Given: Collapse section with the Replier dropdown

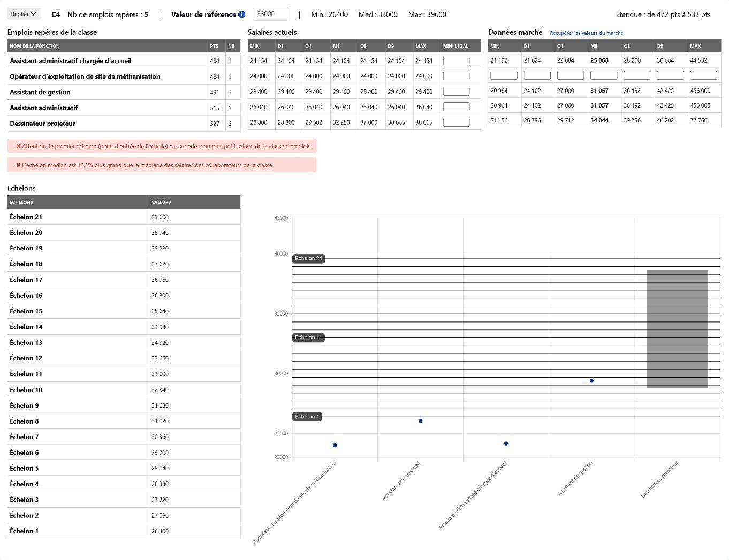Looking at the screenshot, I should (24, 14).
